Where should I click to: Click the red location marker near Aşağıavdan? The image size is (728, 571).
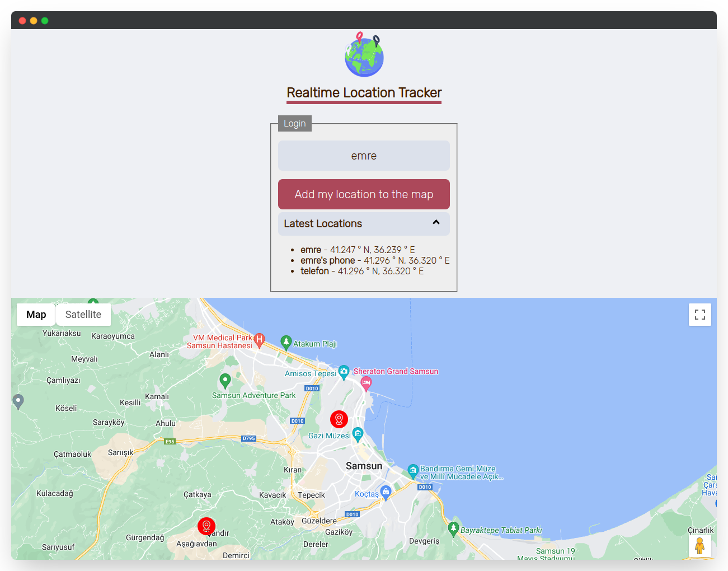point(206,526)
